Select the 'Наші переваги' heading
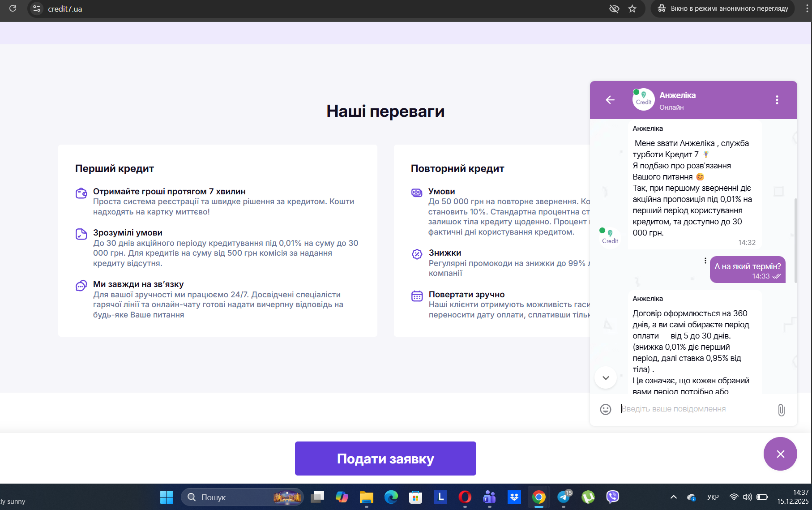The image size is (812, 510). (385, 111)
